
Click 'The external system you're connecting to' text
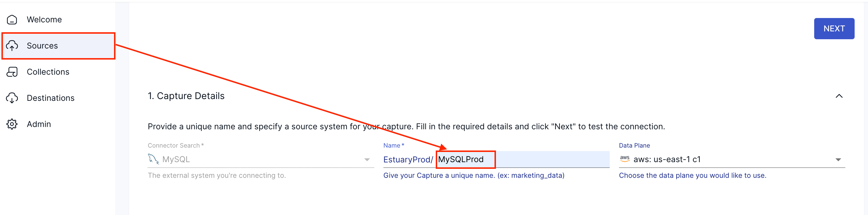[x=217, y=175]
